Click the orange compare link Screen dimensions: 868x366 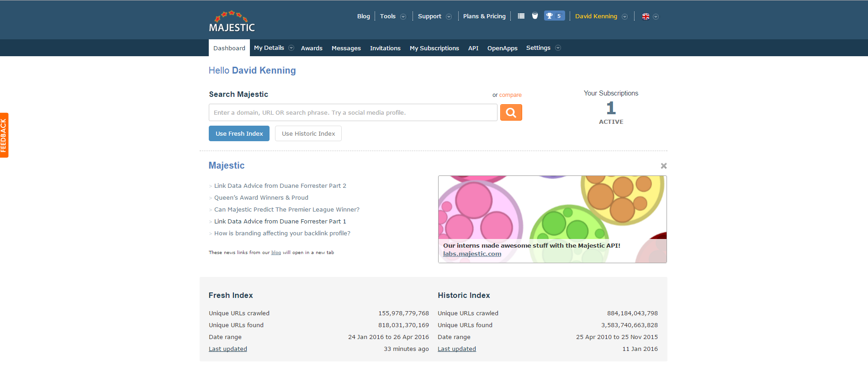(x=510, y=95)
